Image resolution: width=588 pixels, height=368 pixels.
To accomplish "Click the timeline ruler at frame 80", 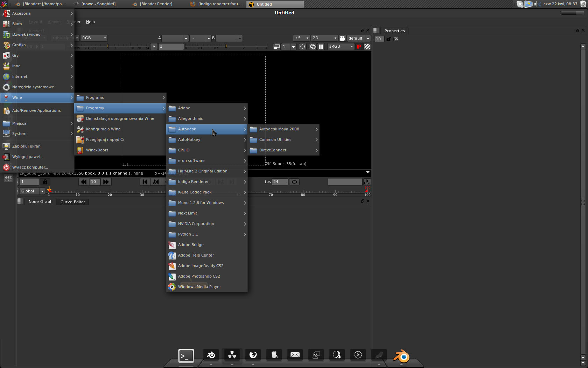I will 303,192.
